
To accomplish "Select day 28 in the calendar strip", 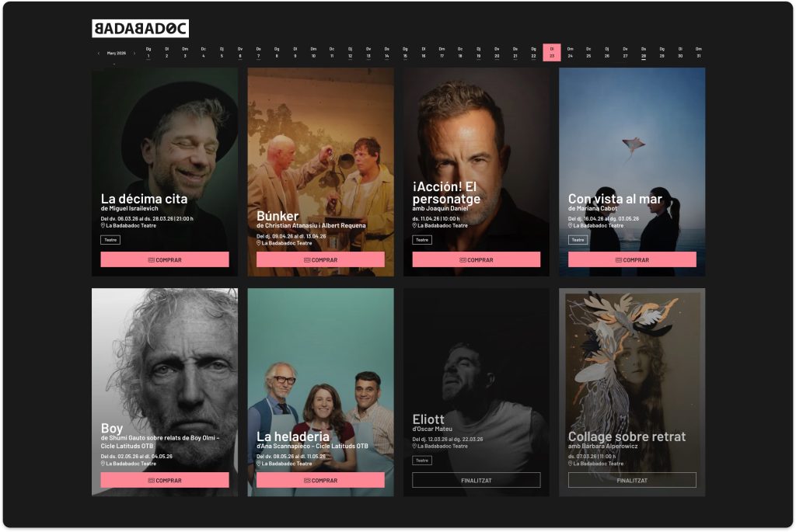I will tap(643, 53).
